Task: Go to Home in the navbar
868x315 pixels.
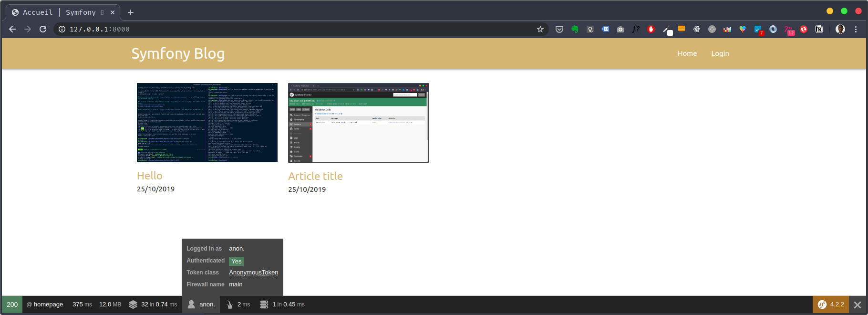Action: pos(687,53)
